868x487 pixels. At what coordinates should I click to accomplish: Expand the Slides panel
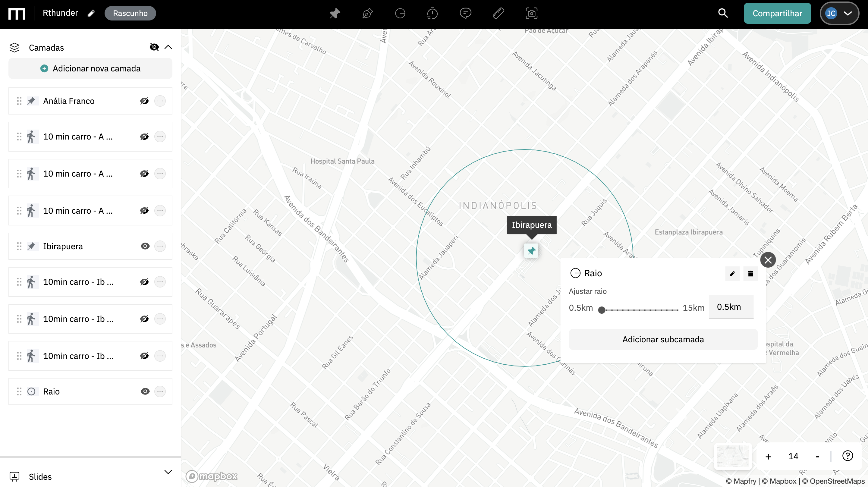pos(168,472)
